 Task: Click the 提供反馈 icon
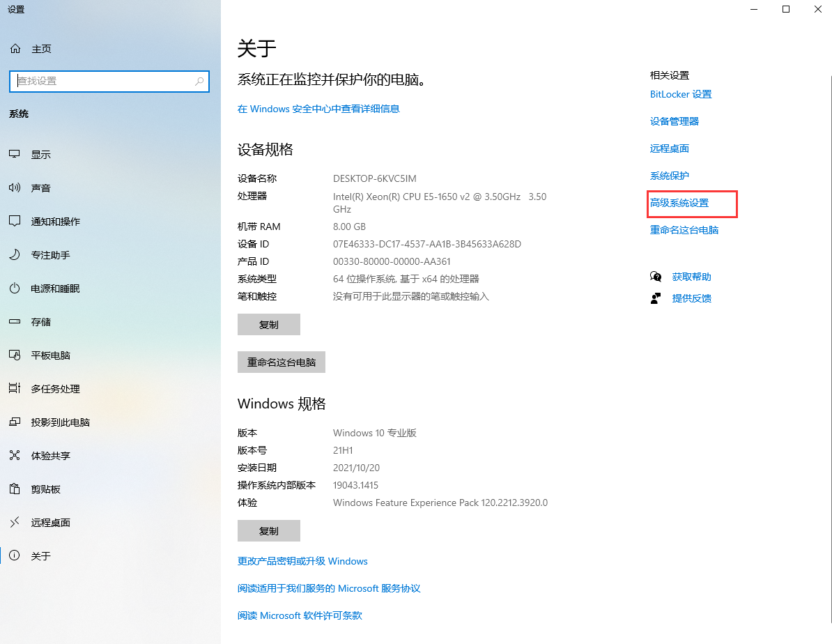(656, 298)
